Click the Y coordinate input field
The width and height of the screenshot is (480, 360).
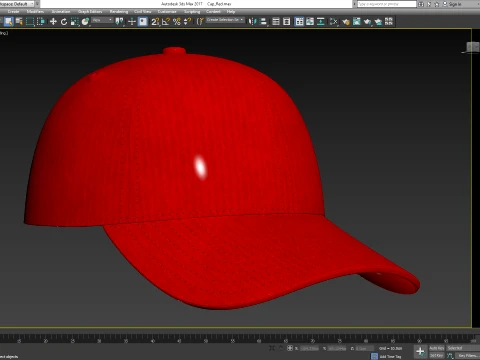(337, 348)
